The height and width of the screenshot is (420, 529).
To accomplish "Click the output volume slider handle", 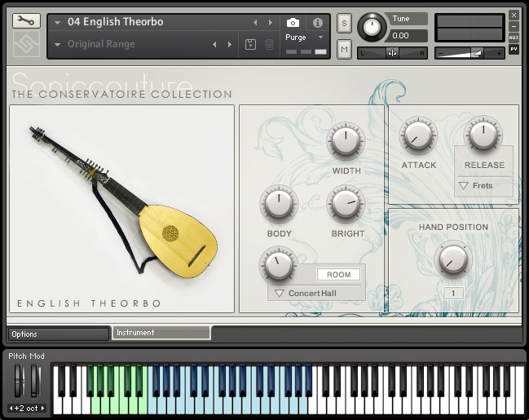I will (476, 53).
